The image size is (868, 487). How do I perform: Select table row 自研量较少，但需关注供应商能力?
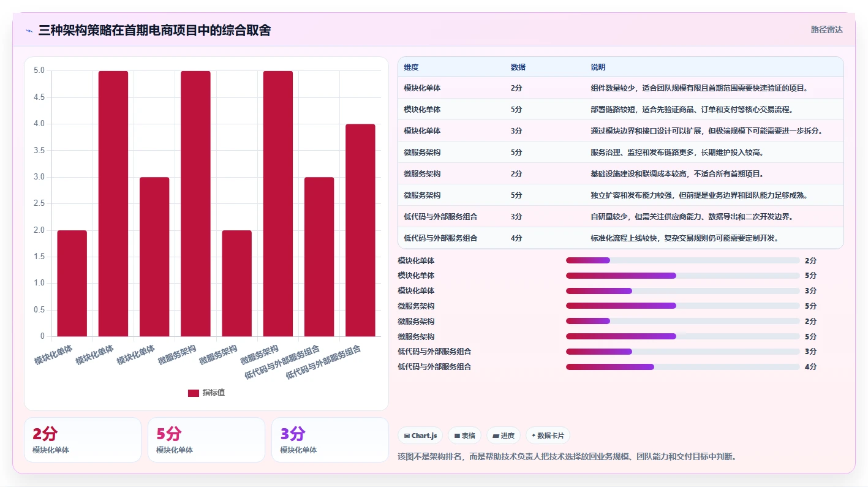coord(621,217)
